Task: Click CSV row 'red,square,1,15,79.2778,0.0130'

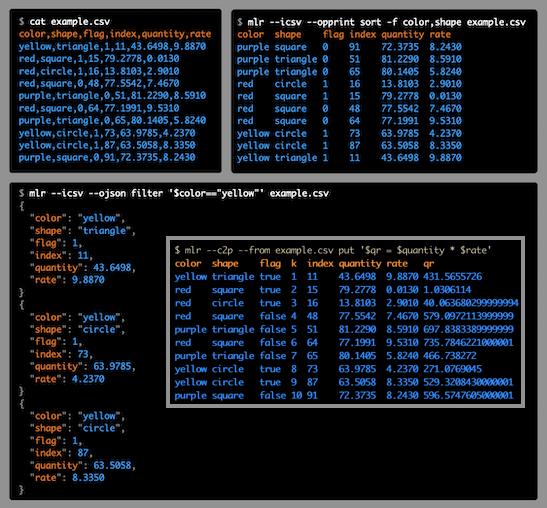Action: [99, 59]
